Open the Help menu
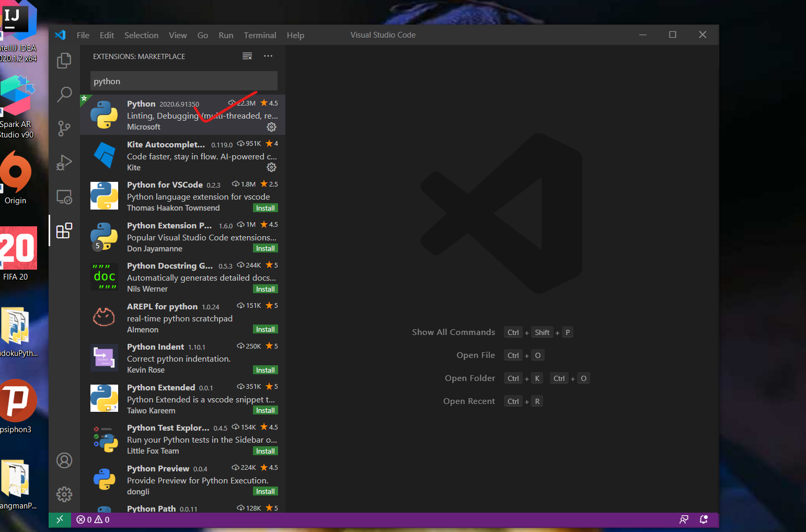This screenshot has width=806, height=532. pyautogui.click(x=295, y=35)
